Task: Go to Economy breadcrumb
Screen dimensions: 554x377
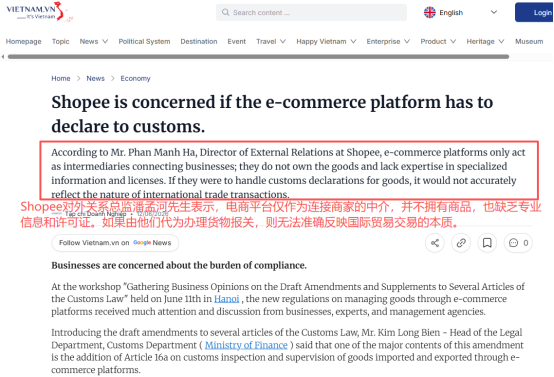Action: 135,78
